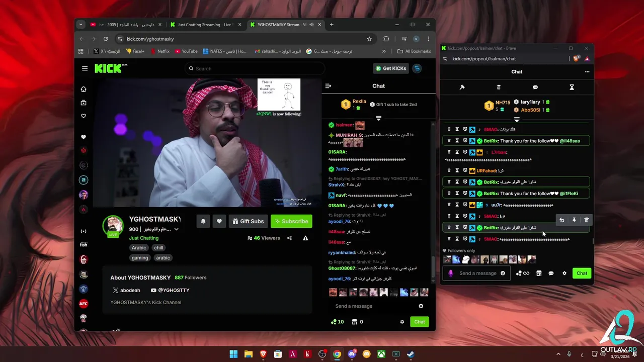Image resolution: width=644 pixels, height=362 pixels.
Task: Bookmark this page with star icon
Action: tap(369, 39)
